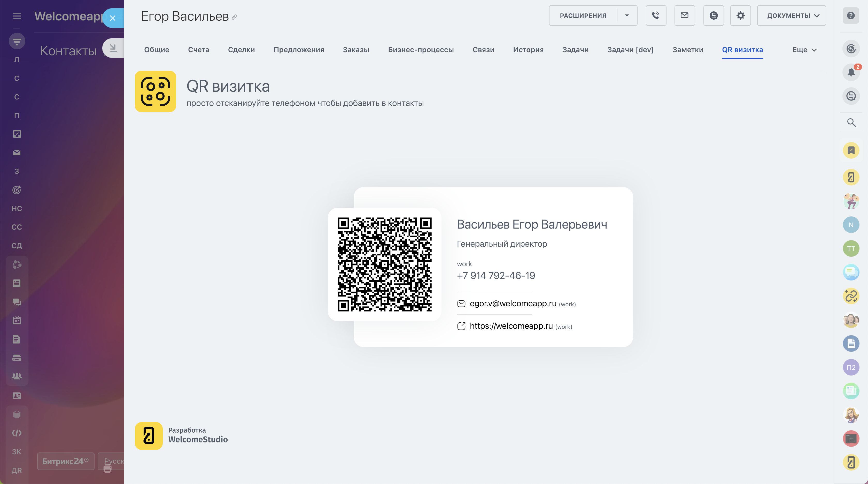Image resolution: width=868 pixels, height=484 pixels.
Task: Close the contact slider panel
Action: pos(113,18)
